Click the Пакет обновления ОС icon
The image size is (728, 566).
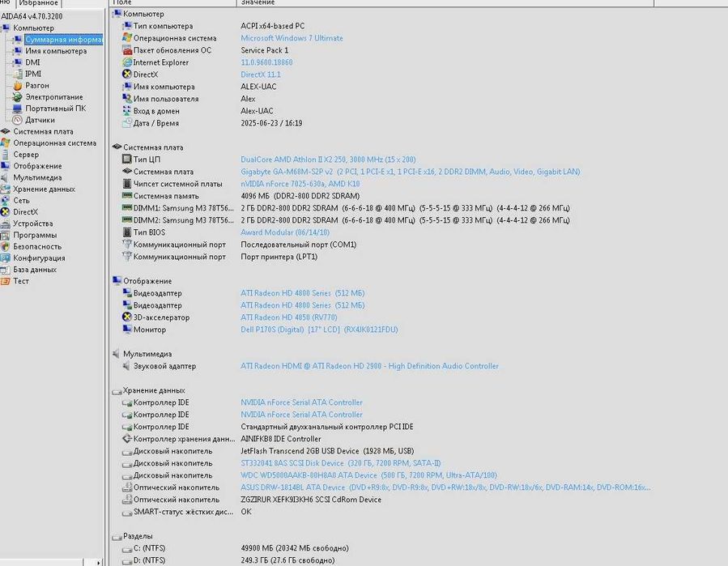[x=127, y=50]
